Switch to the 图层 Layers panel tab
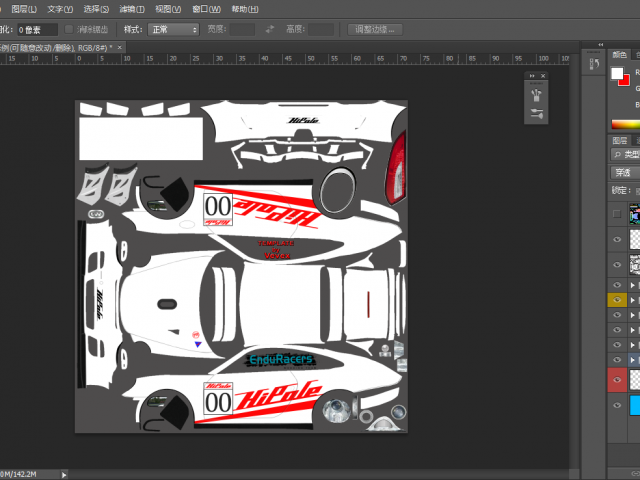The height and width of the screenshot is (480, 640). [x=620, y=140]
